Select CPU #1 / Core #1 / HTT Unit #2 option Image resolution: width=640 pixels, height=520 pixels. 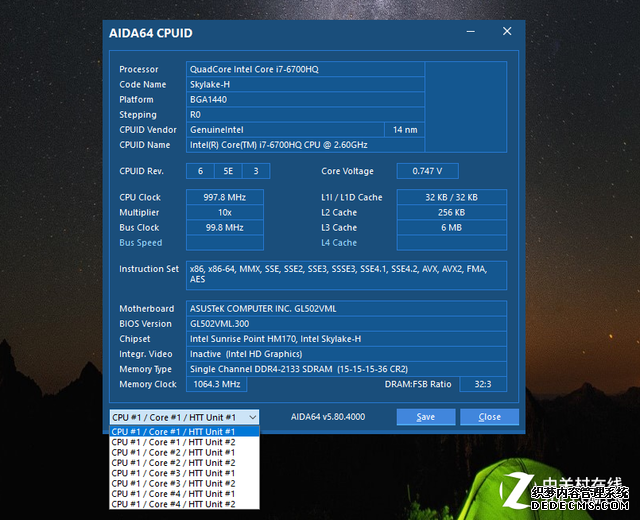point(184,442)
